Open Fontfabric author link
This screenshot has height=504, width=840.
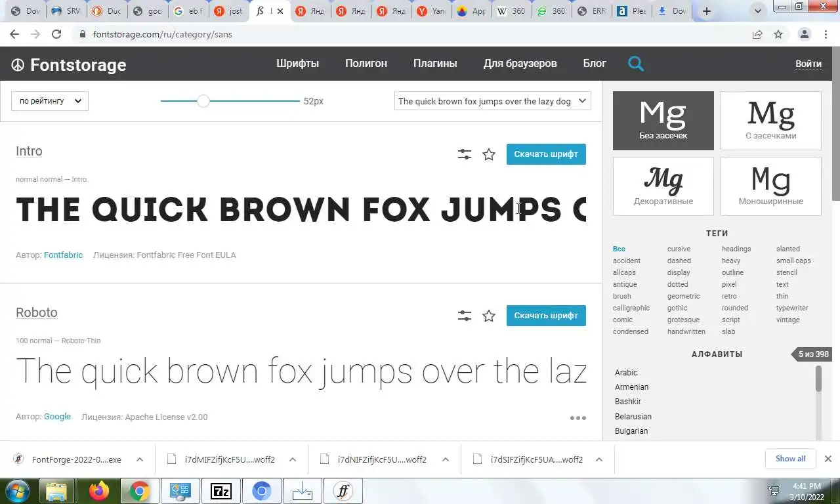tap(63, 255)
